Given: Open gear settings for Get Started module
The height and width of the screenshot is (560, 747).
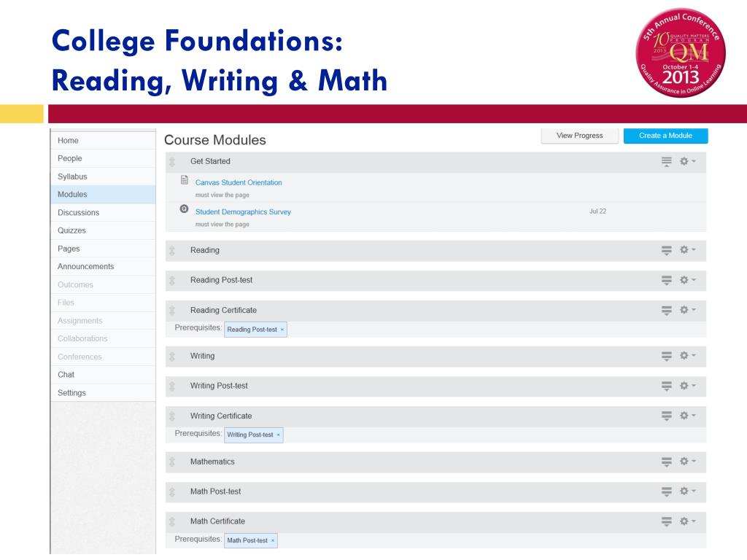Looking at the screenshot, I should [x=687, y=161].
